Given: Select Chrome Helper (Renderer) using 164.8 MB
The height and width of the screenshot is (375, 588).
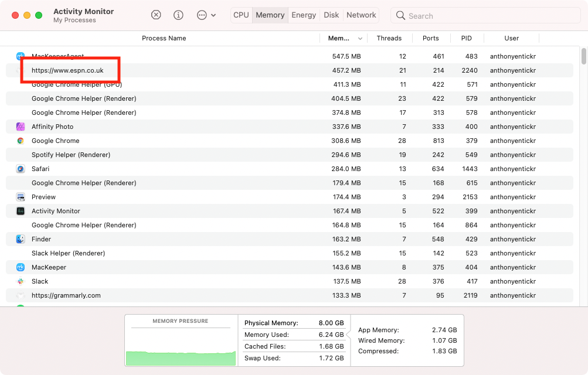Looking at the screenshot, I should (x=290, y=225).
